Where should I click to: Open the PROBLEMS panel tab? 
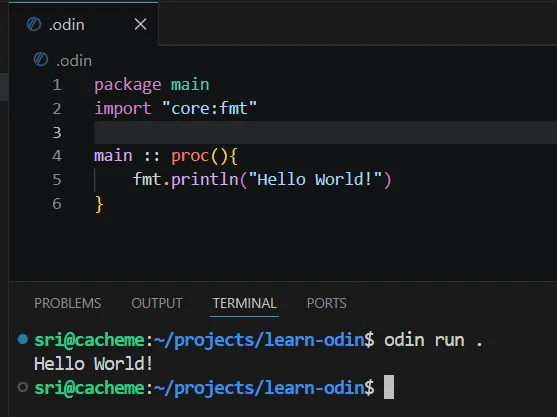tap(67, 303)
